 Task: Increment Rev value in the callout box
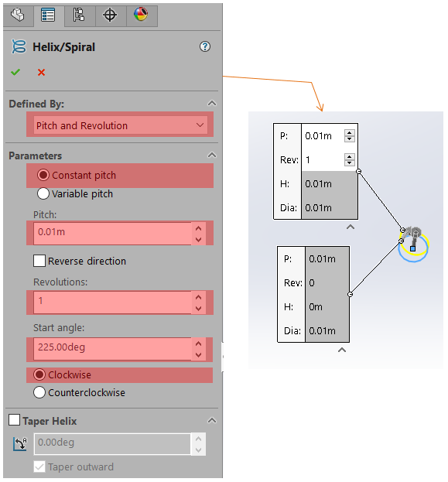coord(349,157)
